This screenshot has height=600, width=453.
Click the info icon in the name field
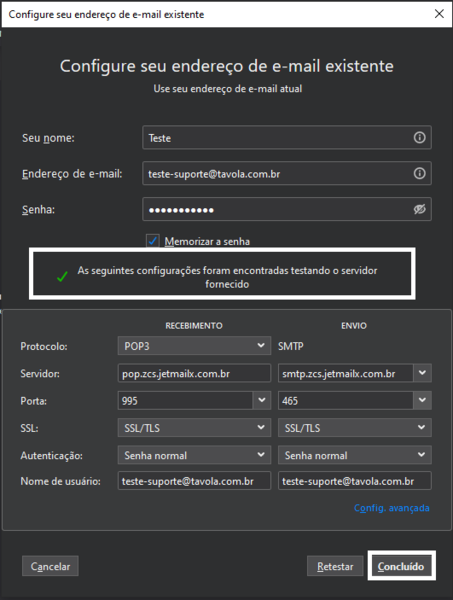419,137
